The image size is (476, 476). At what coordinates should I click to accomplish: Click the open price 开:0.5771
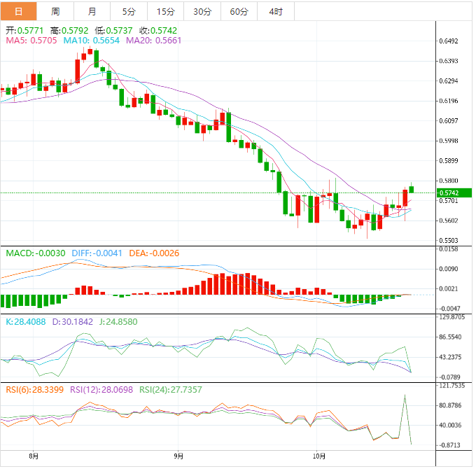point(24,30)
